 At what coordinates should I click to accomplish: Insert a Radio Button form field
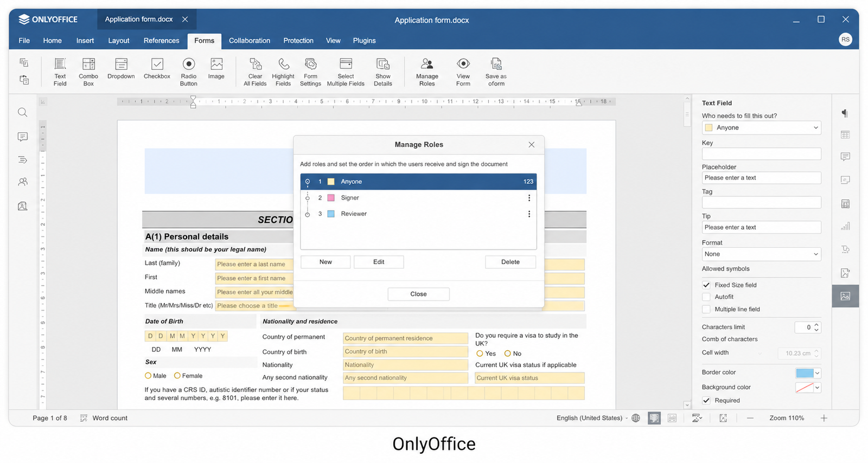point(189,72)
